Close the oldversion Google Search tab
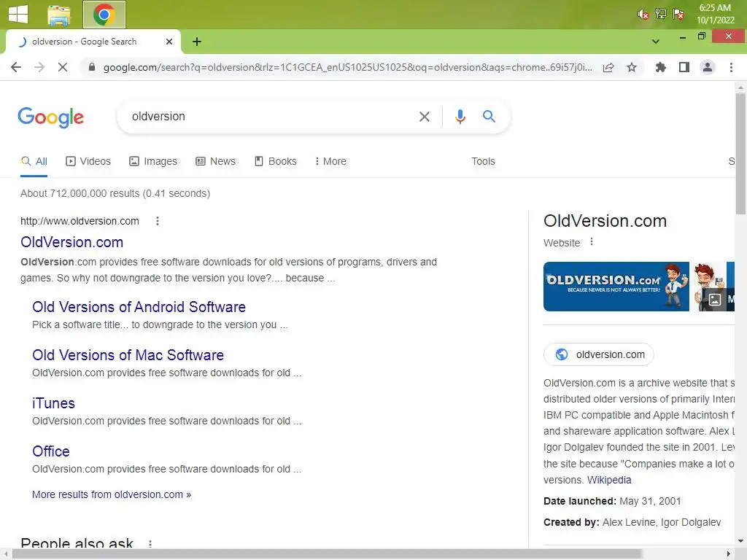The width and height of the screenshot is (747, 560). coord(169,42)
